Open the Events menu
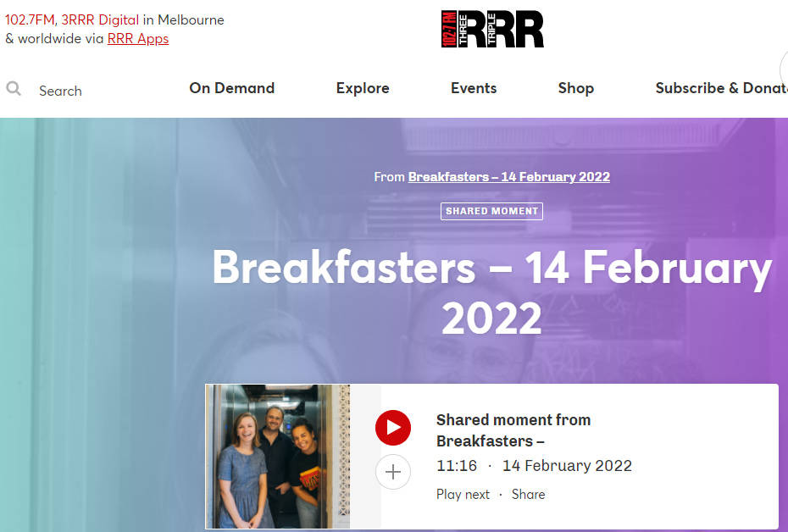Screen dimensions: 788x532 473,88
